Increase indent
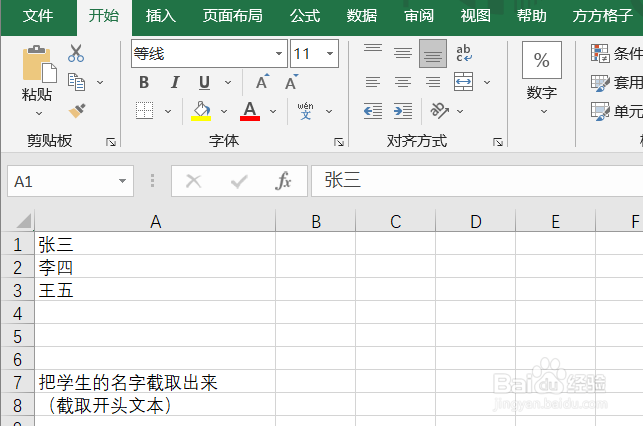 point(403,111)
